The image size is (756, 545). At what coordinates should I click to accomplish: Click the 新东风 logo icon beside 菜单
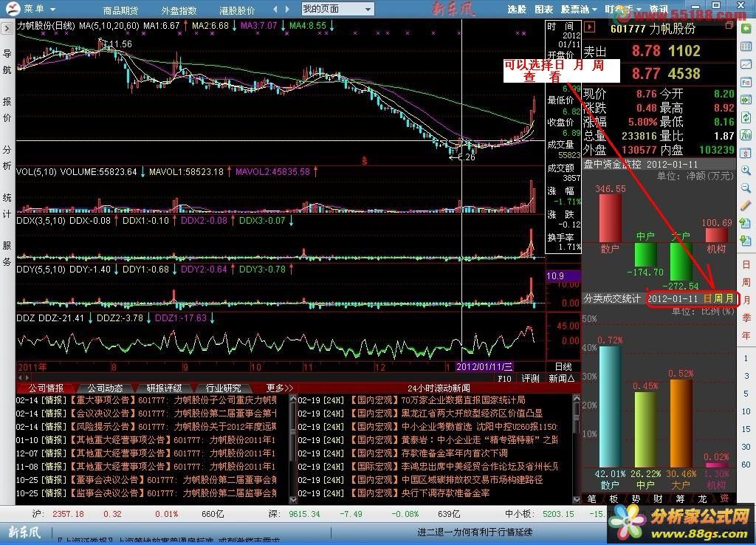coord(13,8)
